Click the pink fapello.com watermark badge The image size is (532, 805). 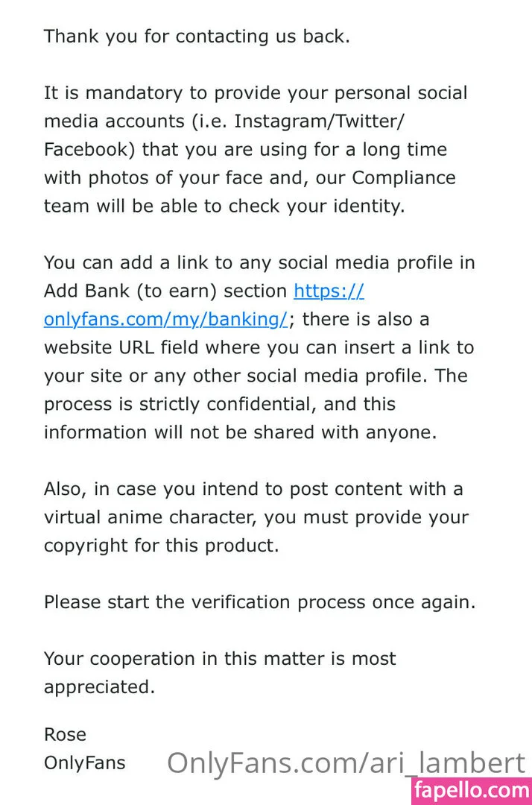click(x=471, y=789)
